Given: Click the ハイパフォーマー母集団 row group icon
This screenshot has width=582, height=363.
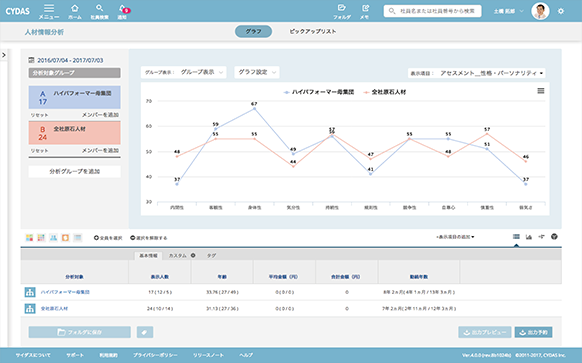Looking at the screenshot, I should tap(30, 292).
